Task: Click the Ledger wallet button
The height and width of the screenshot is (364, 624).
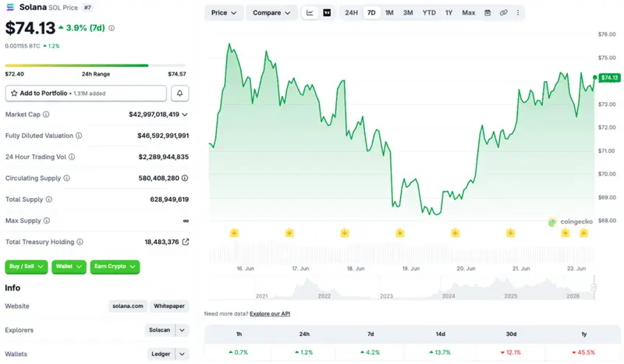Action: (161, 354)
